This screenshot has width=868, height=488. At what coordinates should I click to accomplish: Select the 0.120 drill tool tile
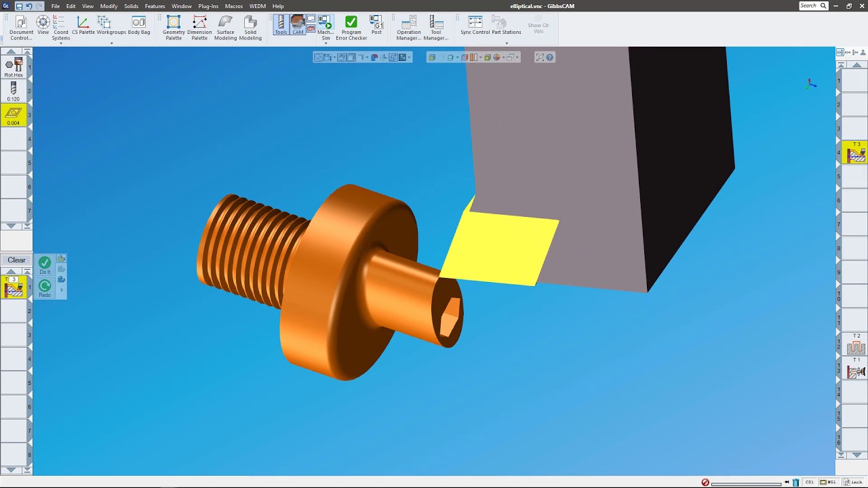tap(14, 91)
